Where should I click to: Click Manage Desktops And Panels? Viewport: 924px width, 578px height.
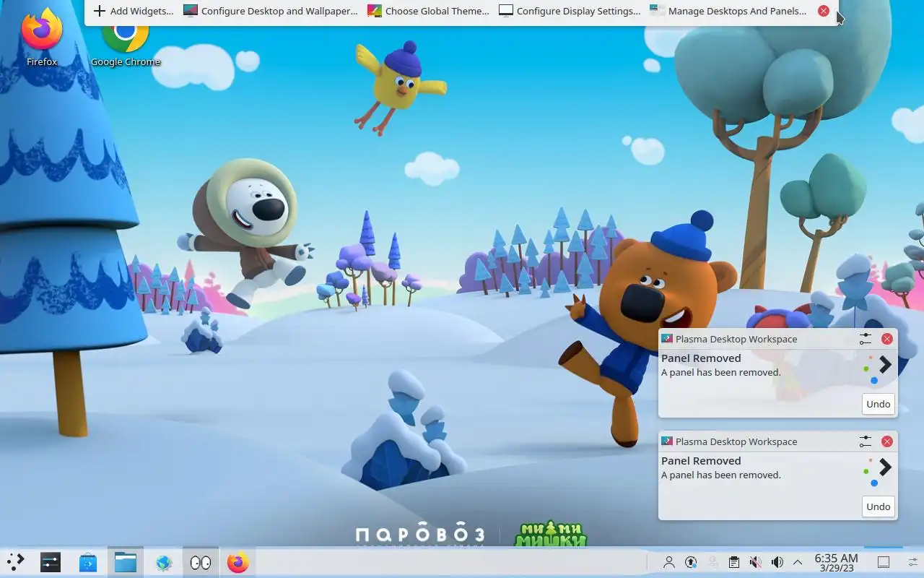pos(728,11)
